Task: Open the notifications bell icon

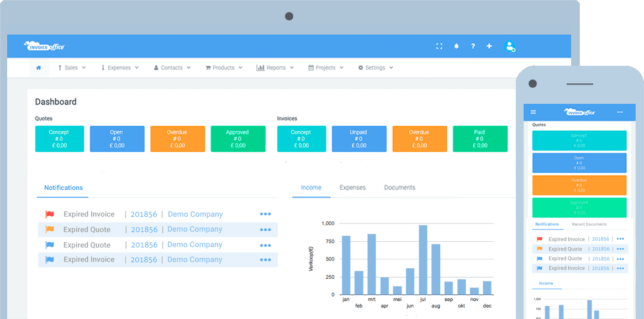Action: [456, 46]
